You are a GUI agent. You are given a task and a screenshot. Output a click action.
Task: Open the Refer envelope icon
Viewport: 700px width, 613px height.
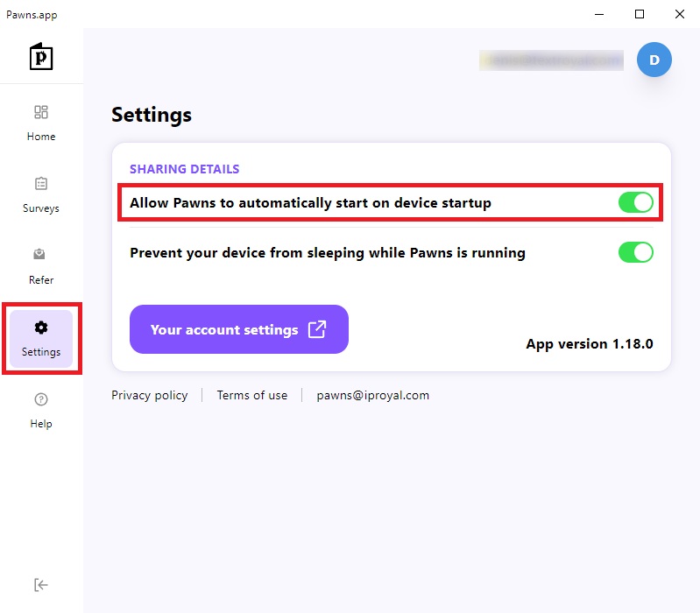pyautogui.click(x=39, y=254)
